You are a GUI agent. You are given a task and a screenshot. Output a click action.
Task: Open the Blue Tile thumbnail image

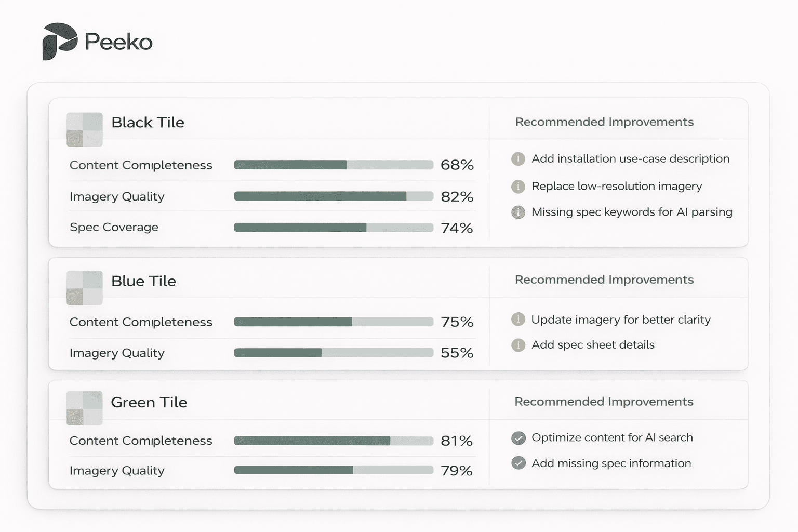[x=84, y=287]
